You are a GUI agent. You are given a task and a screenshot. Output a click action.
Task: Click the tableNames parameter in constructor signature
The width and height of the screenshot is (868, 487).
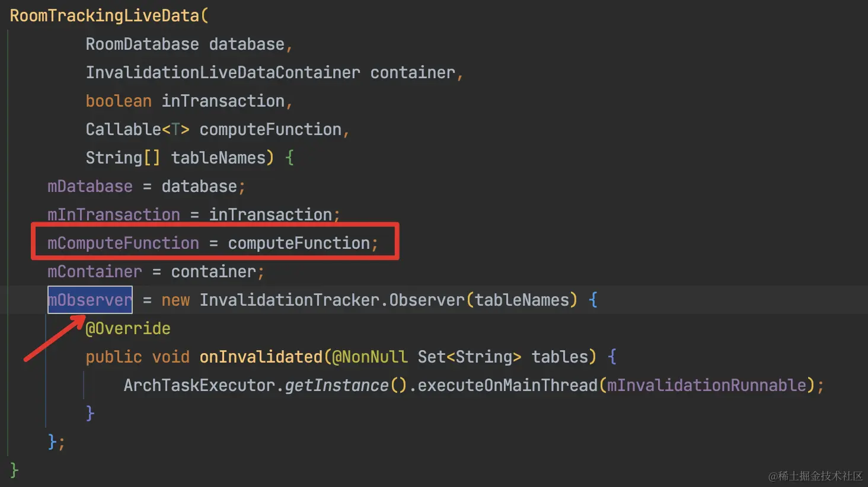[x=218, y=158]
